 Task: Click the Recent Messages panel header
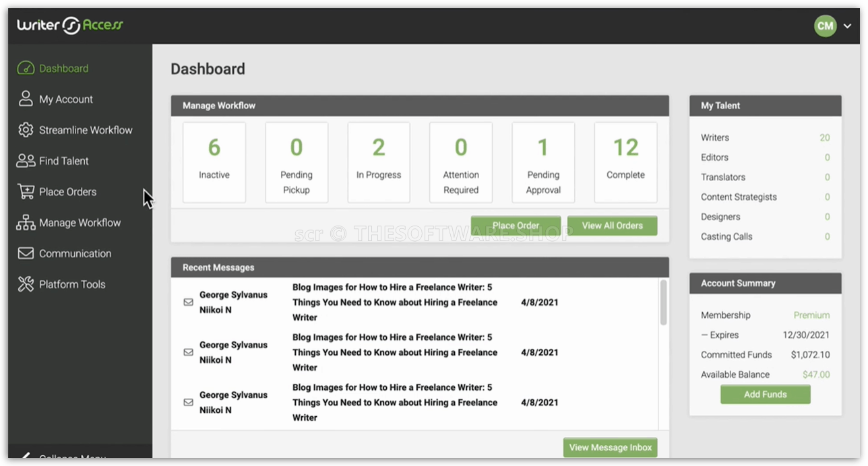tap(420, 267)
